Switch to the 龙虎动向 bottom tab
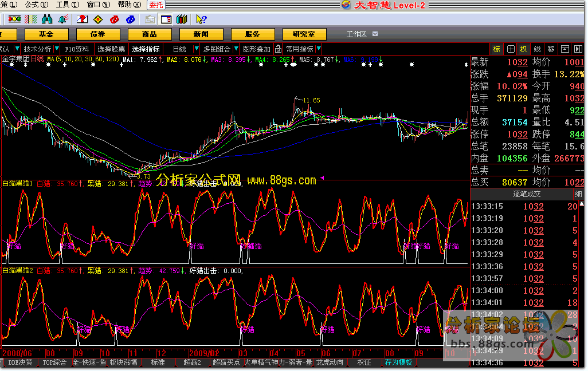The height and width of the screenshot is (371, 588). [x=330, y=362]
